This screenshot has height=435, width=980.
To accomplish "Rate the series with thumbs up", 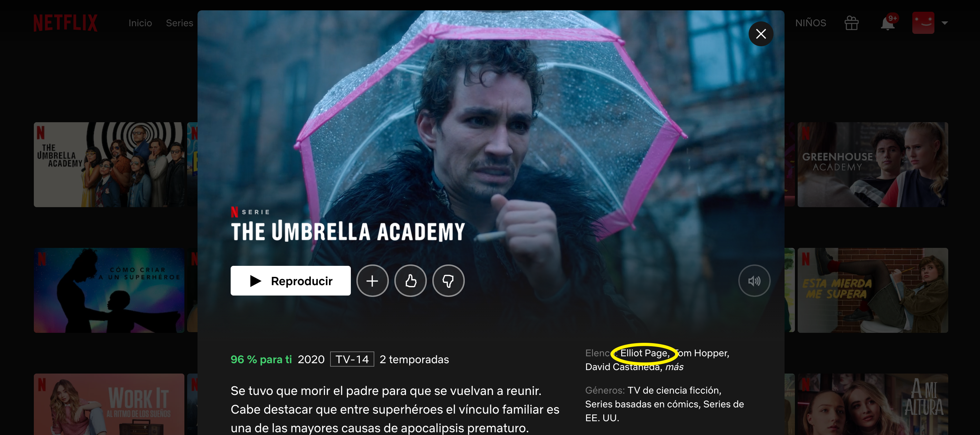I will pyautogui.click(x=410, y=281).
